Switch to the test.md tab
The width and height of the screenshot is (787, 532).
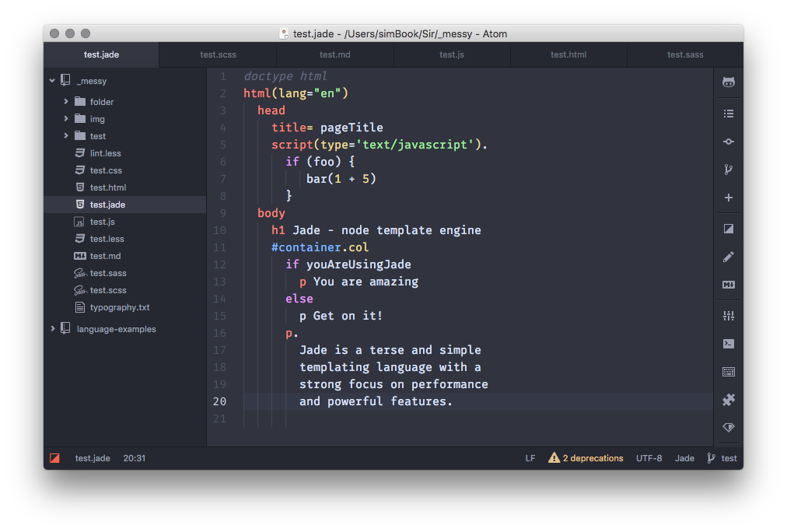pos(334,54)
